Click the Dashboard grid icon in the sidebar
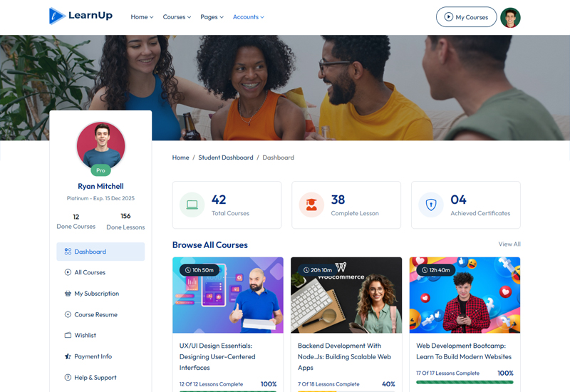The width and height of the screenshot is (570, 392). (x=68, y=252)
